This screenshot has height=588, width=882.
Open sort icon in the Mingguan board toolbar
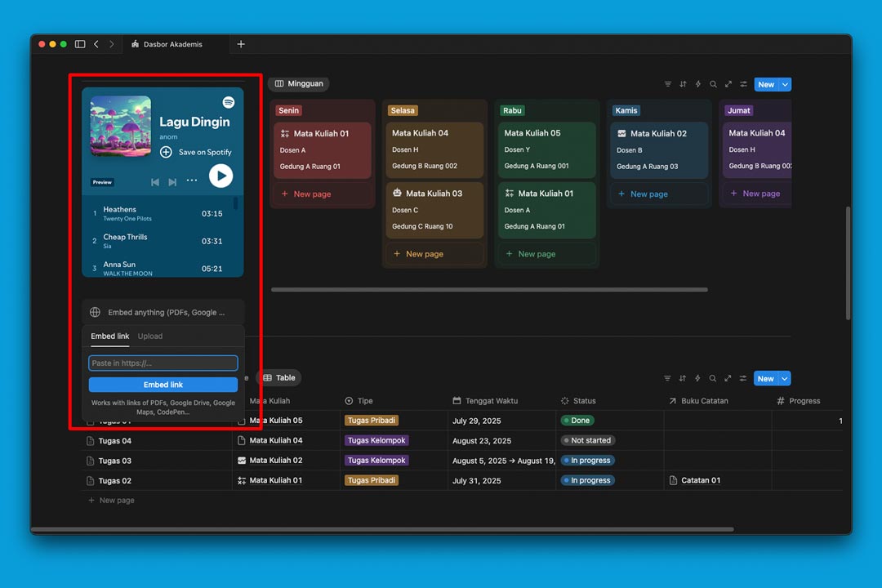click(683, 84)
